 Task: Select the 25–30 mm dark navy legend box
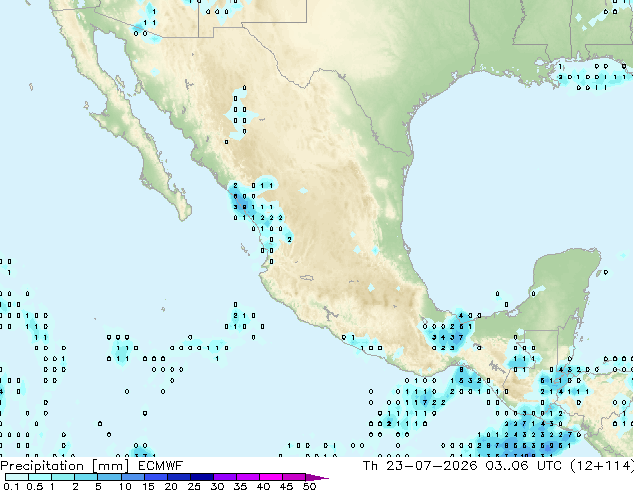(x=202, y=477)
